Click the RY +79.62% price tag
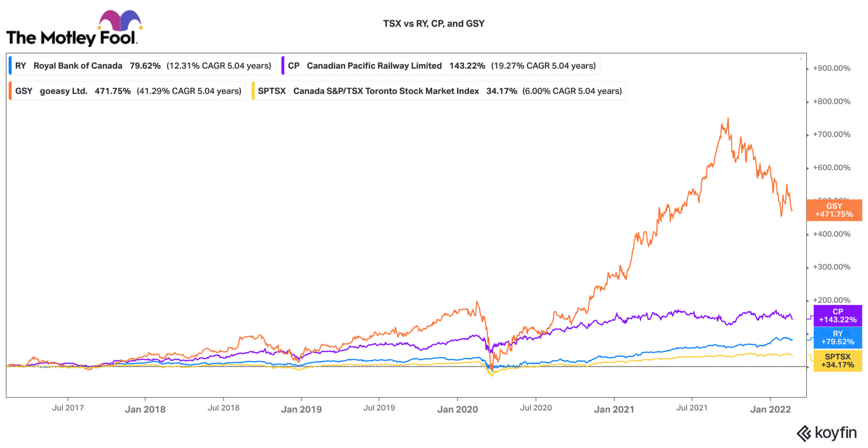 (x=837, y=338)
